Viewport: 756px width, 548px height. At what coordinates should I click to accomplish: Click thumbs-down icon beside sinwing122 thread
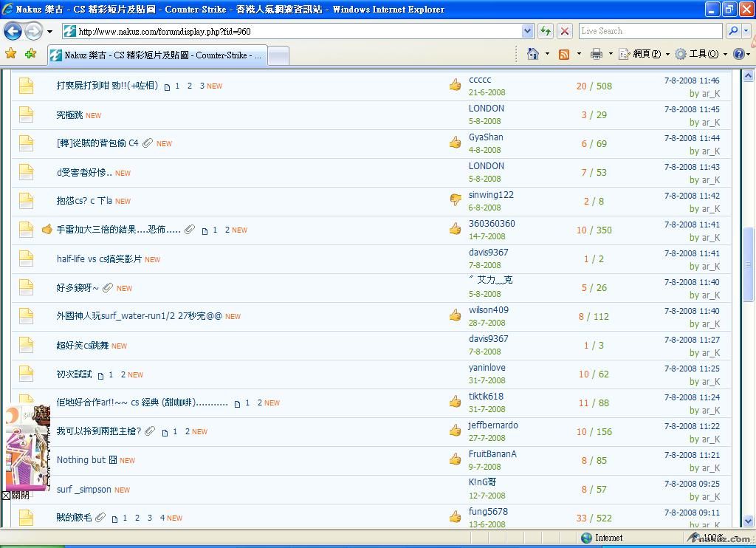tap(456, 200)
